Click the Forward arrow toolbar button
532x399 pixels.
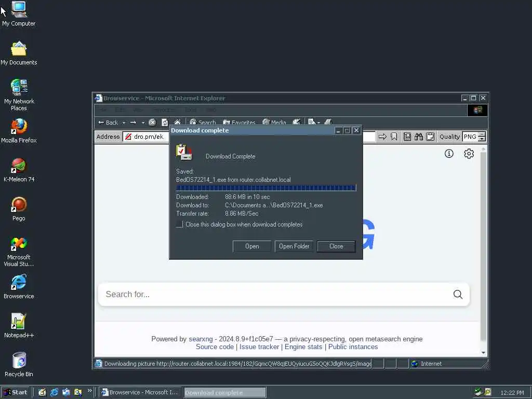coord(134,123)
